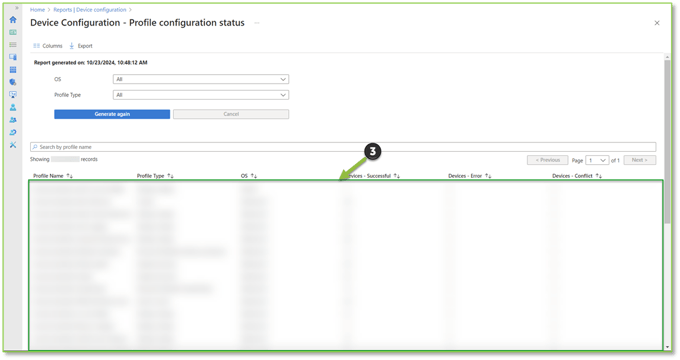Open Endpoint security shield icon
The height and width of the screenshot is (360, 680).
(13, 82)
